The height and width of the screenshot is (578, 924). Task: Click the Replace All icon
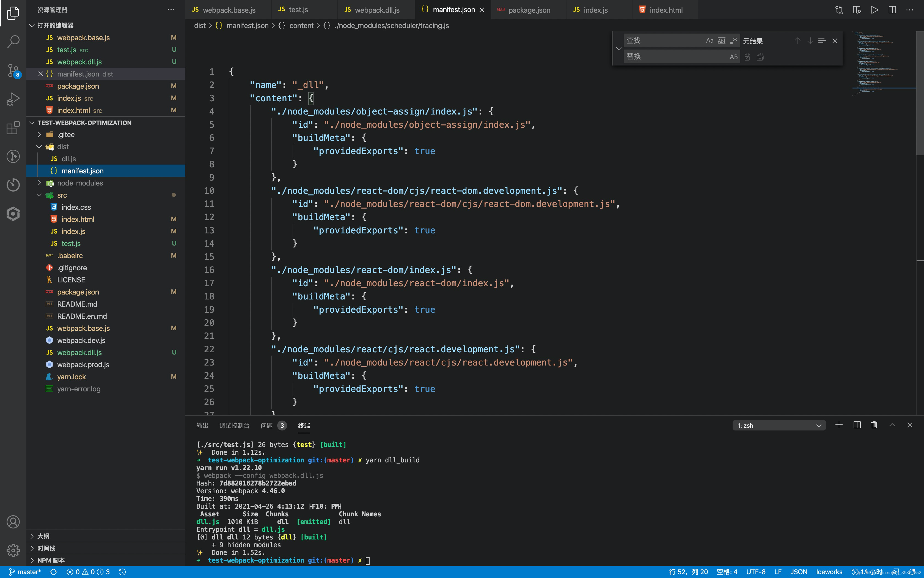pos(760,57)
